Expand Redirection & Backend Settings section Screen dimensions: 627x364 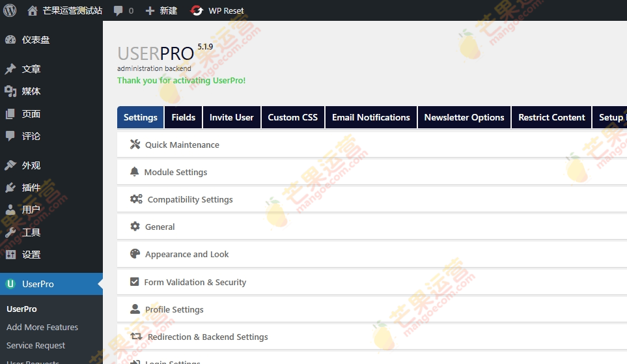[372, 337]
